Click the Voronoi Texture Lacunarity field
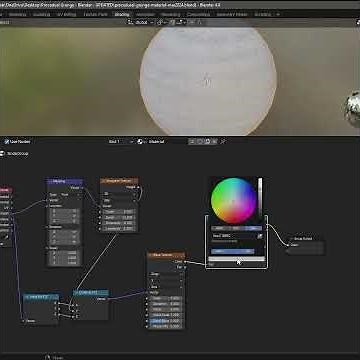This screenshot has width=360, height=360. [119, 229]
